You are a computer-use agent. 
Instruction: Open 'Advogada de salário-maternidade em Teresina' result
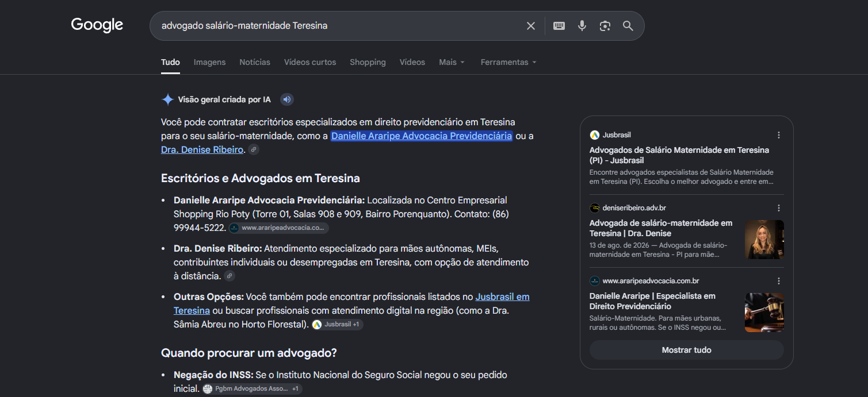pyautogui.click(x=661, y=228)
